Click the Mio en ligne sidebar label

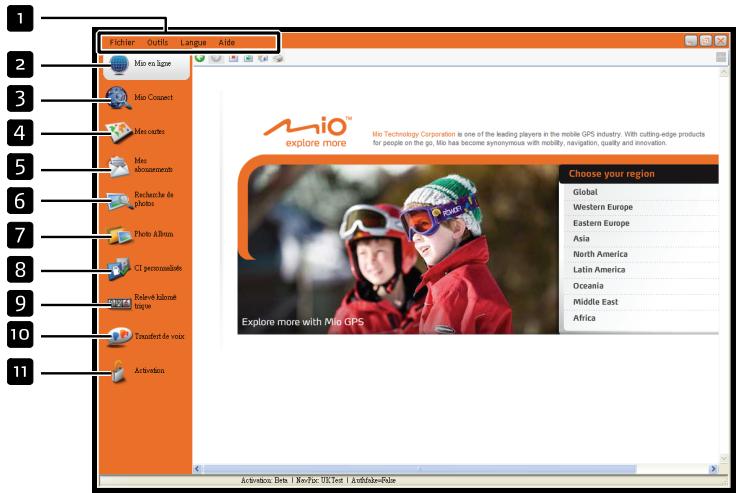pos(153,63)
